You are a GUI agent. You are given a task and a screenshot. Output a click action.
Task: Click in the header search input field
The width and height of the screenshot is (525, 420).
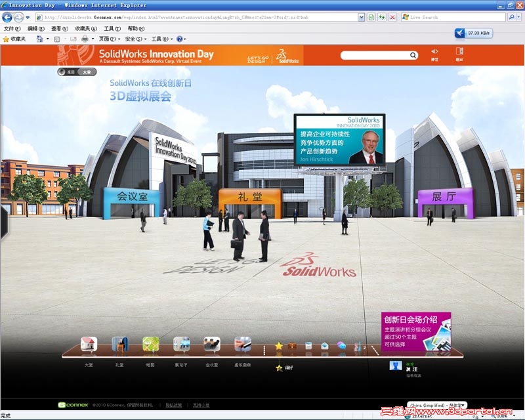(x=375, y=55)
